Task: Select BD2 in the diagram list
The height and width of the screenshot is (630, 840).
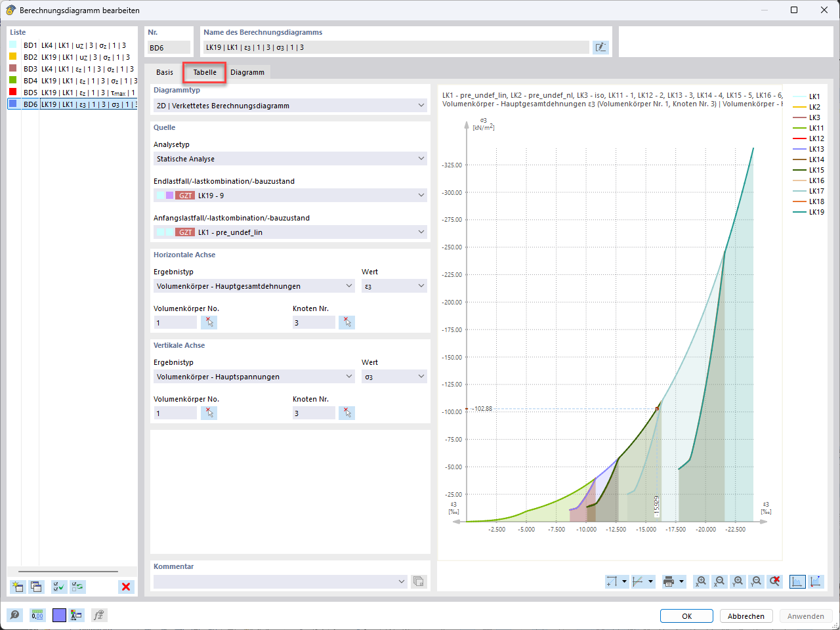Action: 72,57
